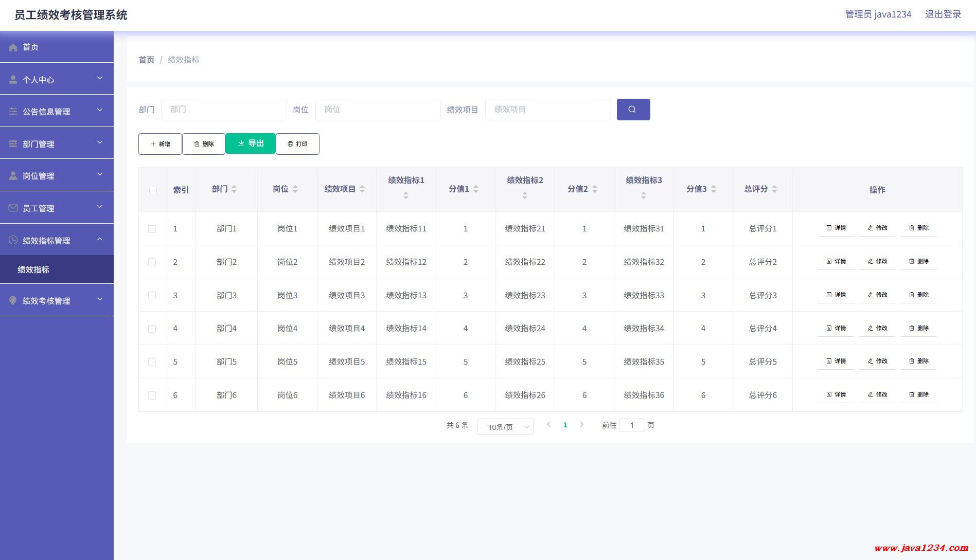Click 删除 for row 部门6
Image resolution: width=976 pixels, height=560 pixels.
pyautogui.click(x=918, y=394)
